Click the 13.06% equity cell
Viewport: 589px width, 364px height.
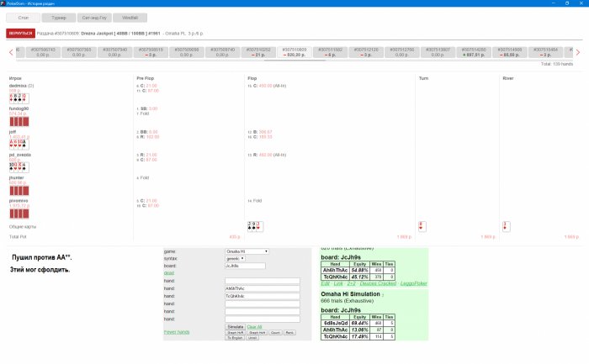coord(359,330)
